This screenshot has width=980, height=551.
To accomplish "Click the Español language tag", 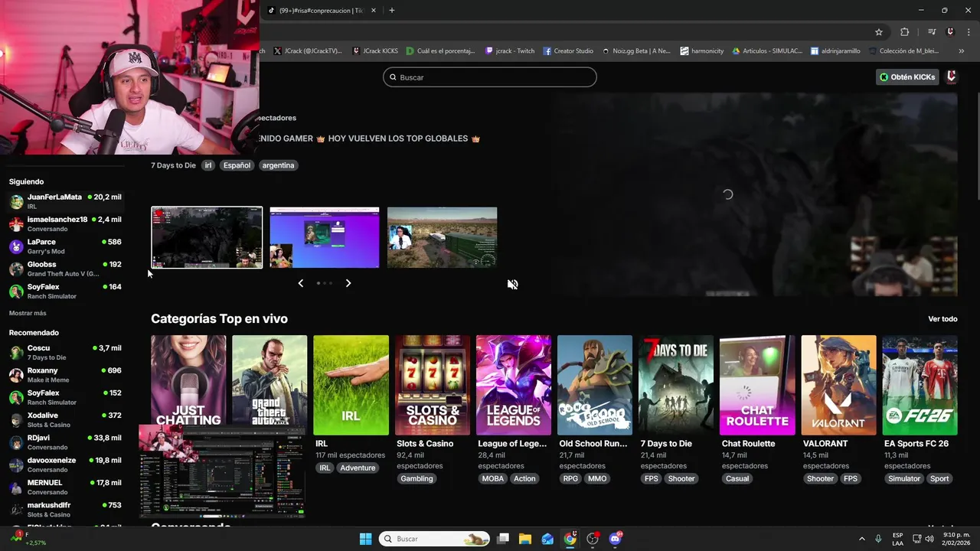I will pyautogui.click(x=237, y=165).
